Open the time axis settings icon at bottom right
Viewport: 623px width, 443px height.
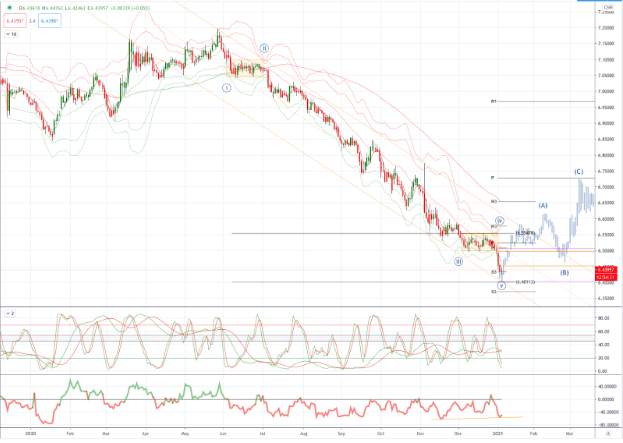608,434
